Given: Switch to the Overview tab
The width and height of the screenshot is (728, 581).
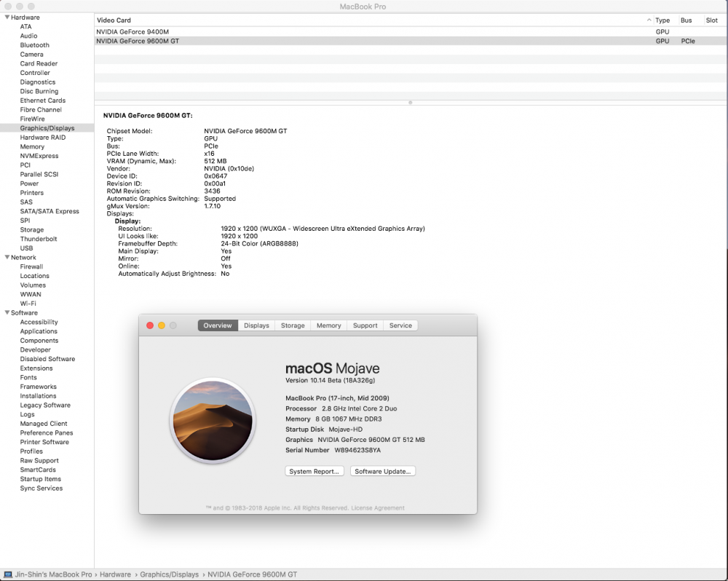Looking at the screenshot, I should click(218, 325).
